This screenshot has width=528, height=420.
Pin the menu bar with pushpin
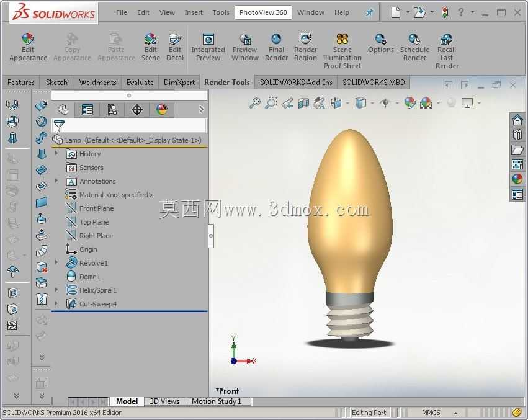(x=369, y=13)
